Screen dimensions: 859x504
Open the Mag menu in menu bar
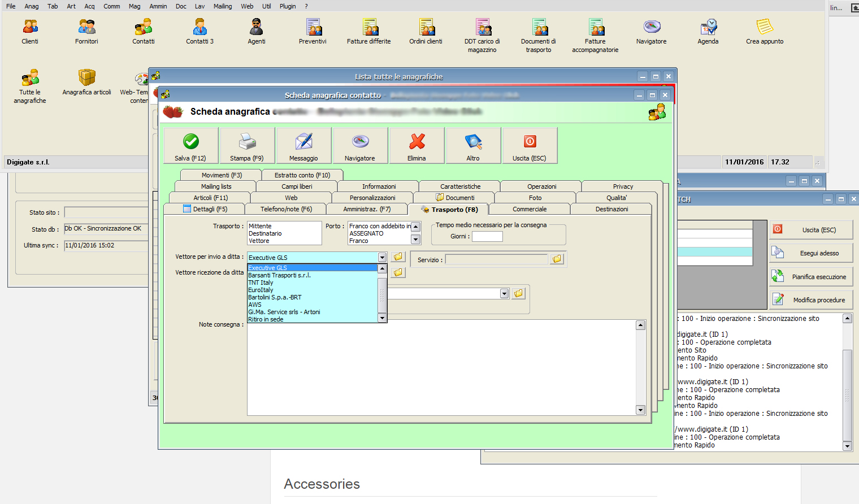click(x=135, y=6)
